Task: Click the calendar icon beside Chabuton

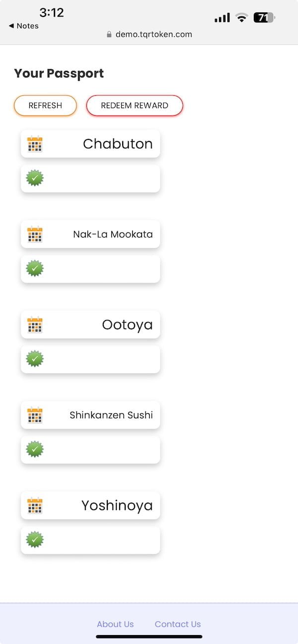Action: click(x=35, y=144)
